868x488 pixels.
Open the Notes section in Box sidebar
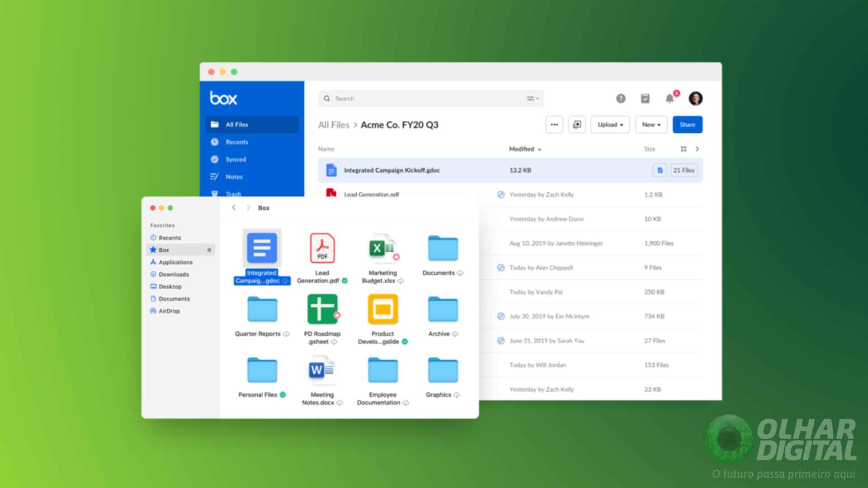click(234, 177)
